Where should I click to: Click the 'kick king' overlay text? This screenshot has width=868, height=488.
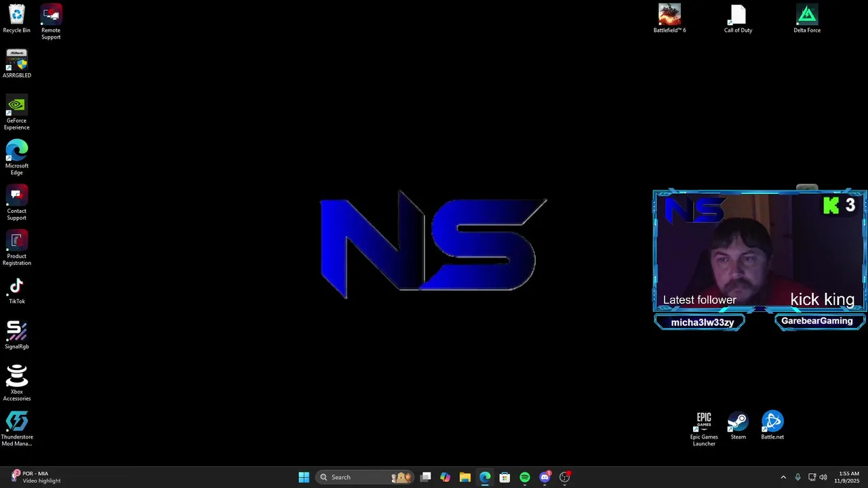[x=822, y=300]
